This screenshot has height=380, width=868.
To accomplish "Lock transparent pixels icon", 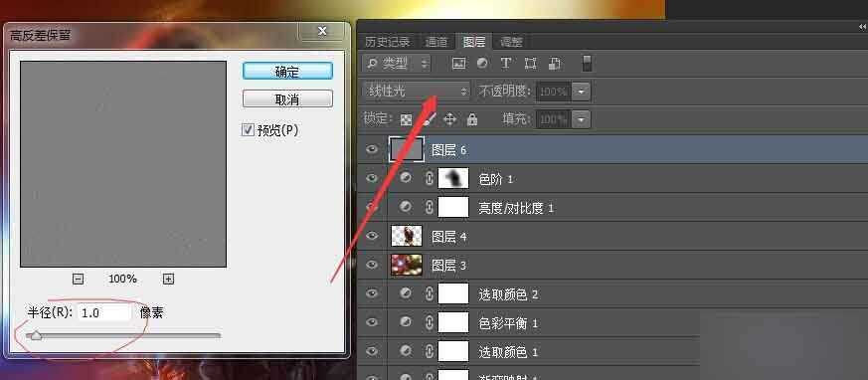I will tap(407, 119).
